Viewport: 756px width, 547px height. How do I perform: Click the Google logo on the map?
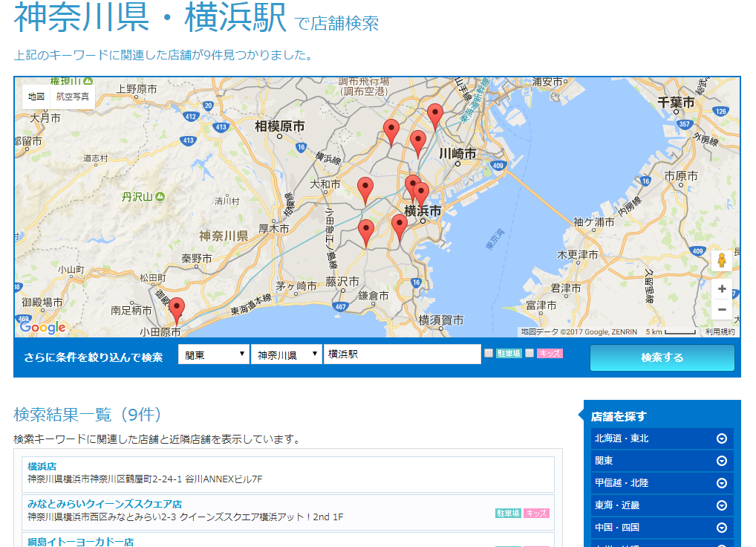click(x=42, y=328)
